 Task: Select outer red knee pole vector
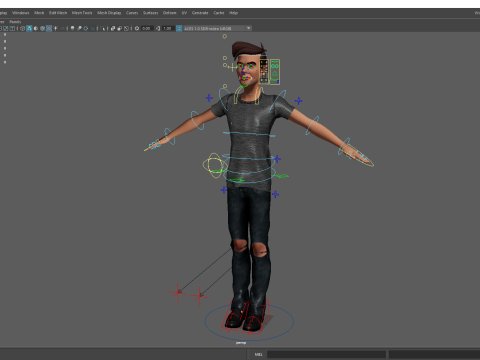point(177,293)
